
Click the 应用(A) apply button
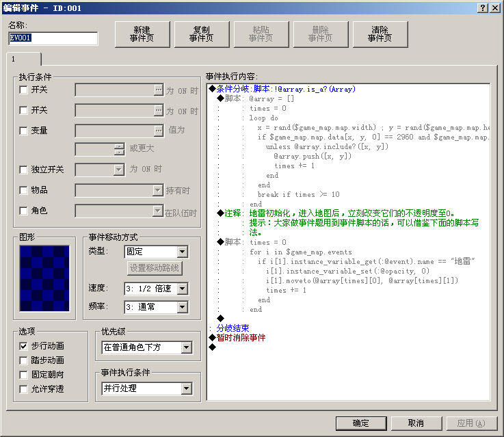(472, 423)
